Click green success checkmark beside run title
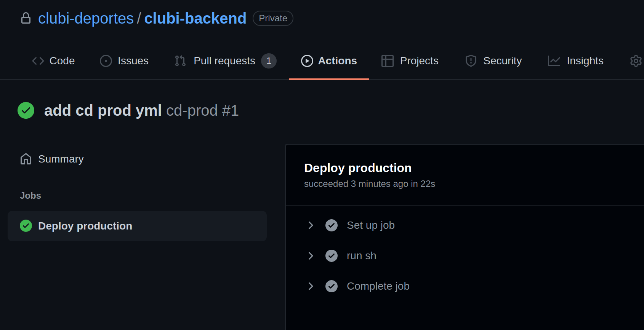The height and width of the screenshot is (330, 644). pos(26,110)
